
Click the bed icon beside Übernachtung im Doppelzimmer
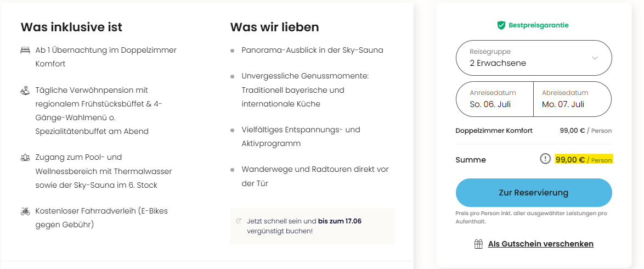pyautogui.click(x=25, y=50)
